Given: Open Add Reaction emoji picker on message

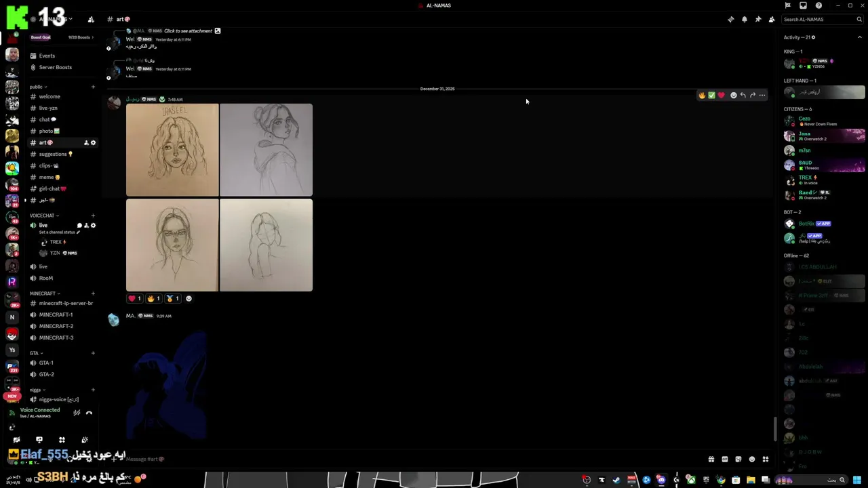Looking at the screenshot, I should coord(733,95).
